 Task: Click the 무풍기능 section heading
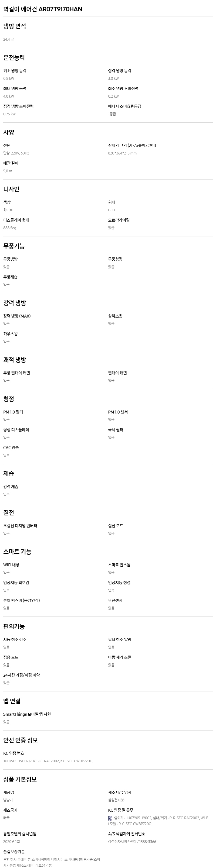click(x=14, y=246)
